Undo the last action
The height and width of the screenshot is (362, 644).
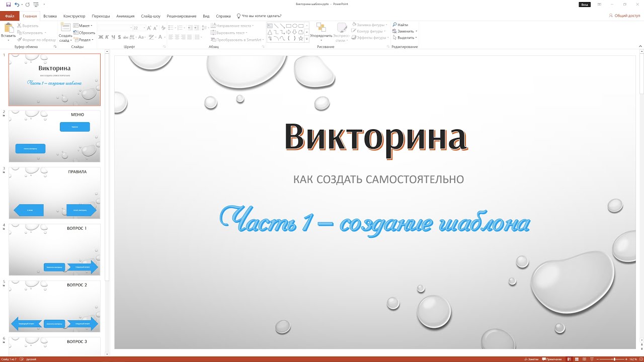[17, 4]
